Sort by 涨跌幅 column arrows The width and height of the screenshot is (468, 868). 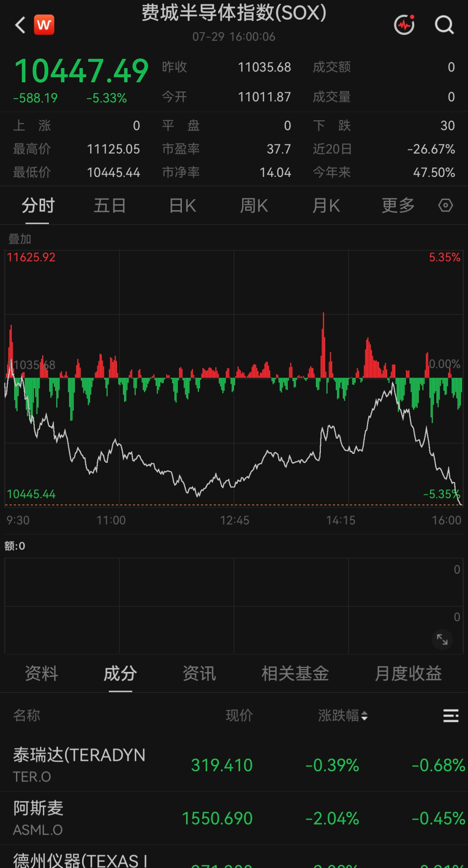[x=364, y=716]
